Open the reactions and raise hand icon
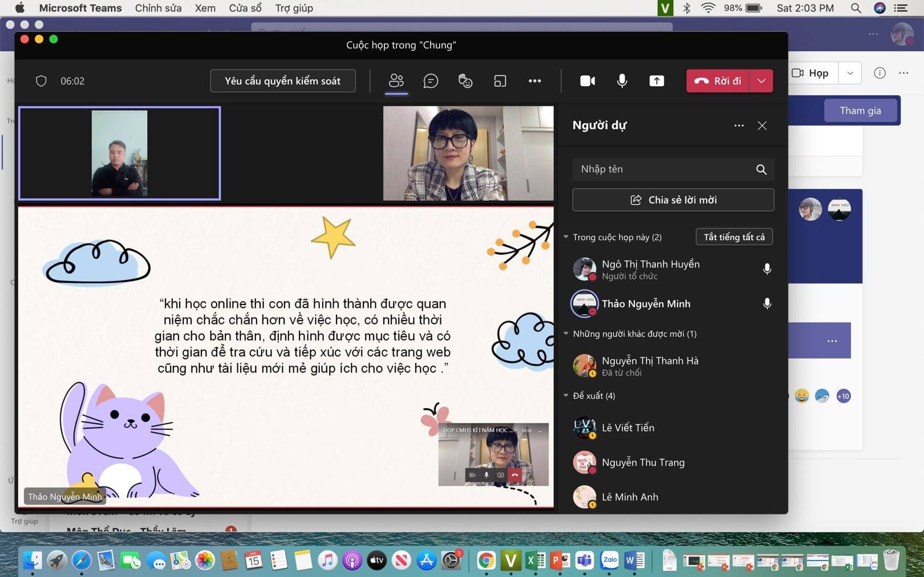This screenshot has width=924, height=577. point(465,81)
